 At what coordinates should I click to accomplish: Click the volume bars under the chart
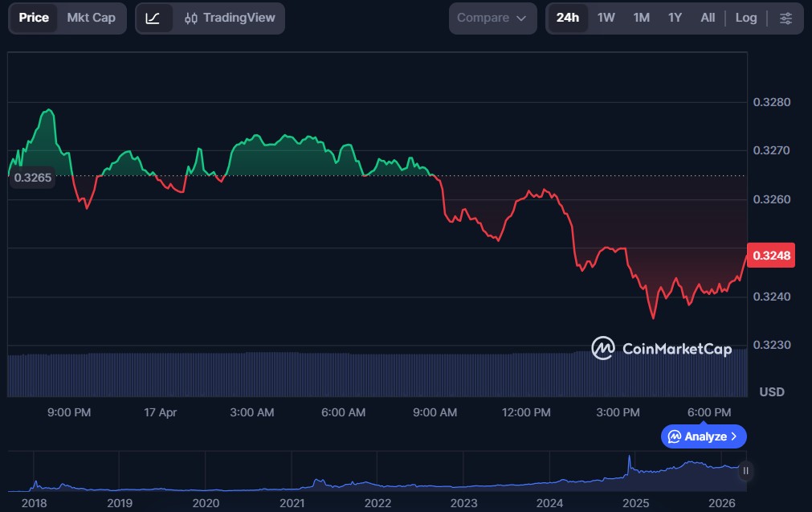(x=321, y=374)
